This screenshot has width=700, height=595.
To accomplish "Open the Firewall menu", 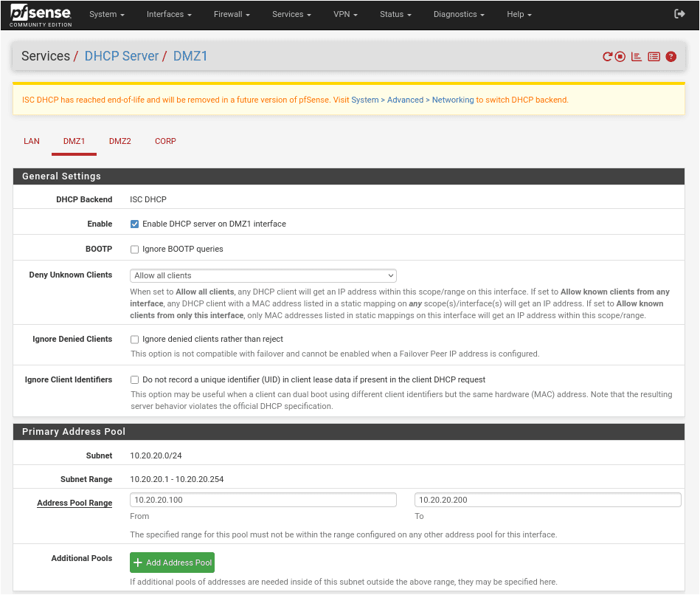I will click(232, 14).
